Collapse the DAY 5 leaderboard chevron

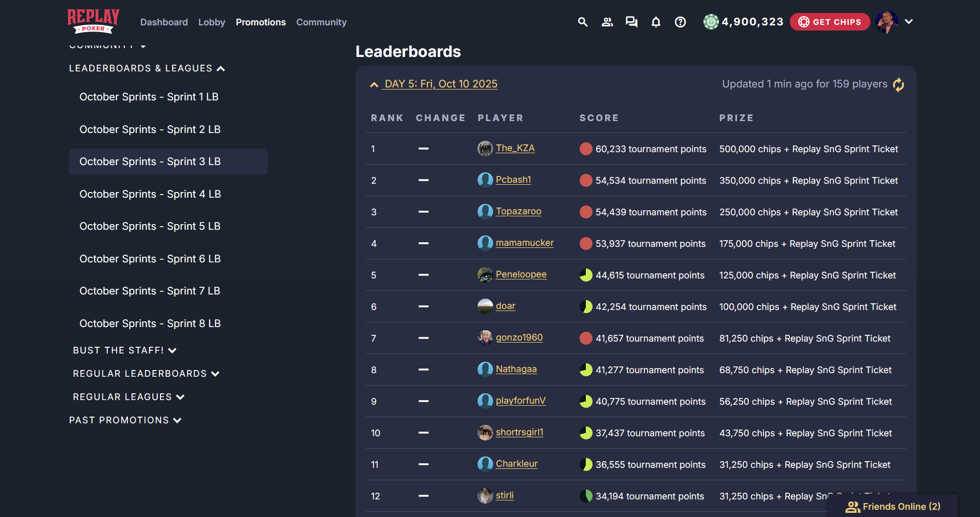coord(374,84)
